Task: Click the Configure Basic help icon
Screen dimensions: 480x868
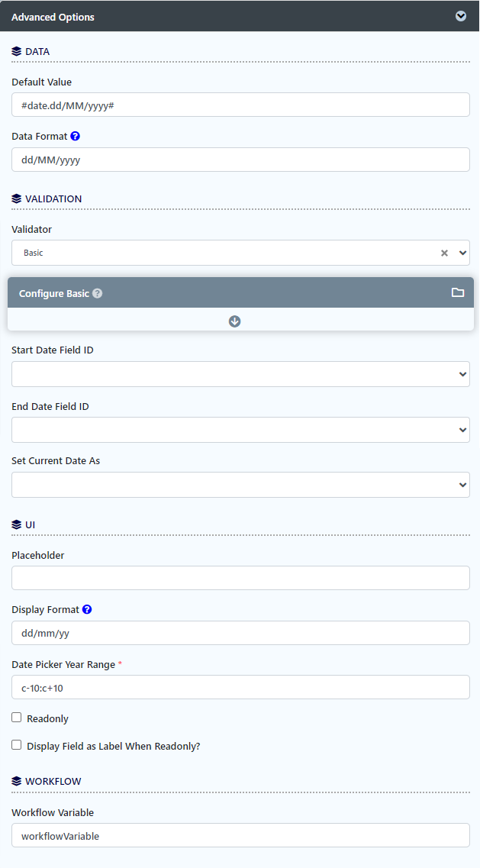Action: (98, 293)
